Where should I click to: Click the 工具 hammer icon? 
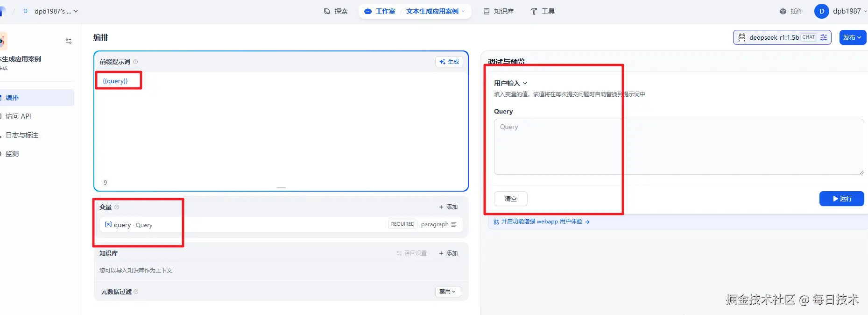[x=534, y=11]
